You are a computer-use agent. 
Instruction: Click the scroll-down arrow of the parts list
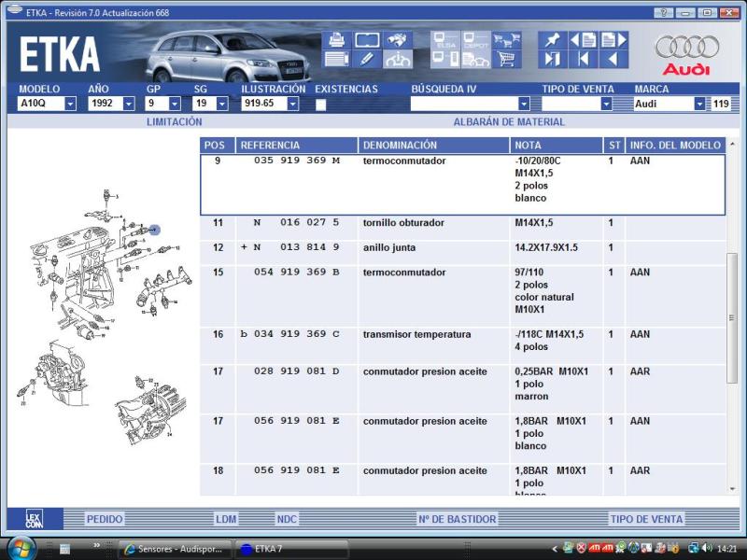click(732, 489)
